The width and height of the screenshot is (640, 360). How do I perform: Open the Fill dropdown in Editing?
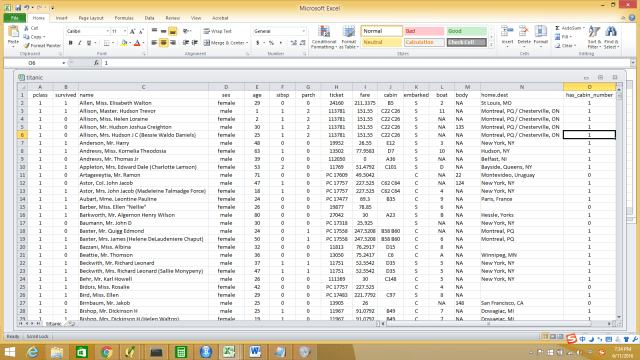coord(570,37)
